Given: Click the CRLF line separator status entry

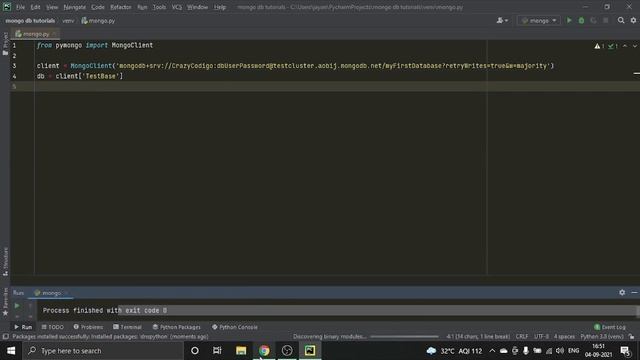Looking at the screenshot, I should click(522, 337).
